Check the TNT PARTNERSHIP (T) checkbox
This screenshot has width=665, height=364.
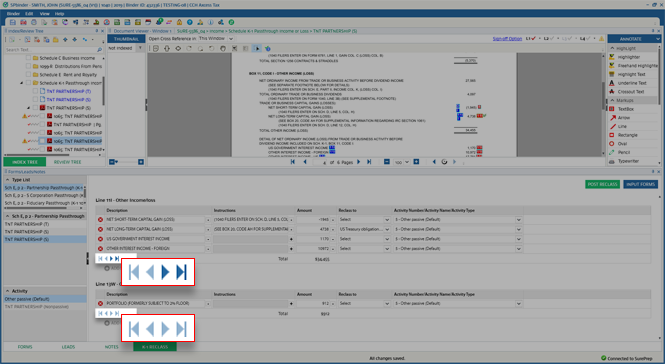pyautogui.click(x=35, y=91)
